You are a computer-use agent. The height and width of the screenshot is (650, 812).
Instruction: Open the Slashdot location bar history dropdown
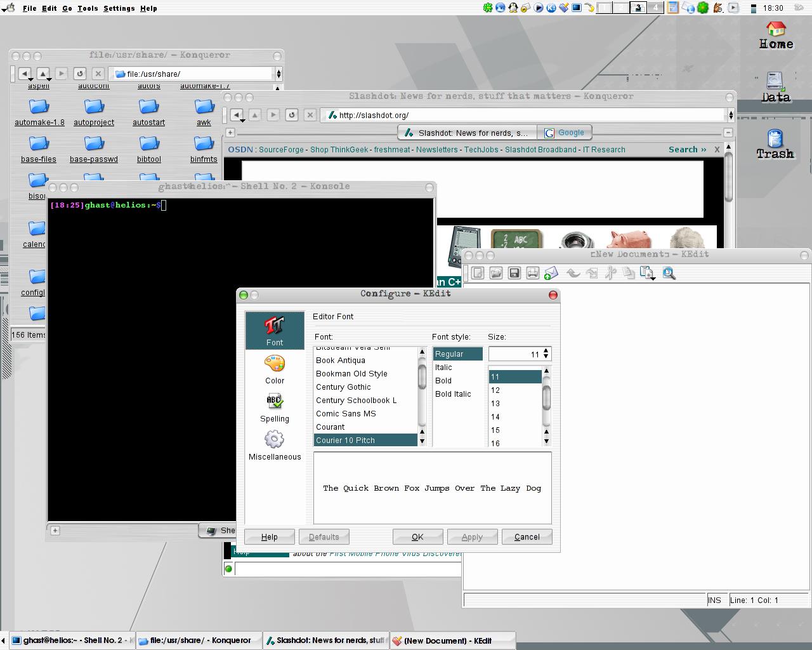[731, 115]
